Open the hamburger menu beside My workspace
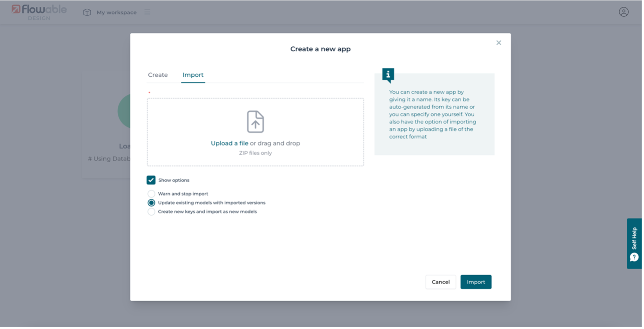The height and width of the screenshot is (329, 644). (147, 12)
